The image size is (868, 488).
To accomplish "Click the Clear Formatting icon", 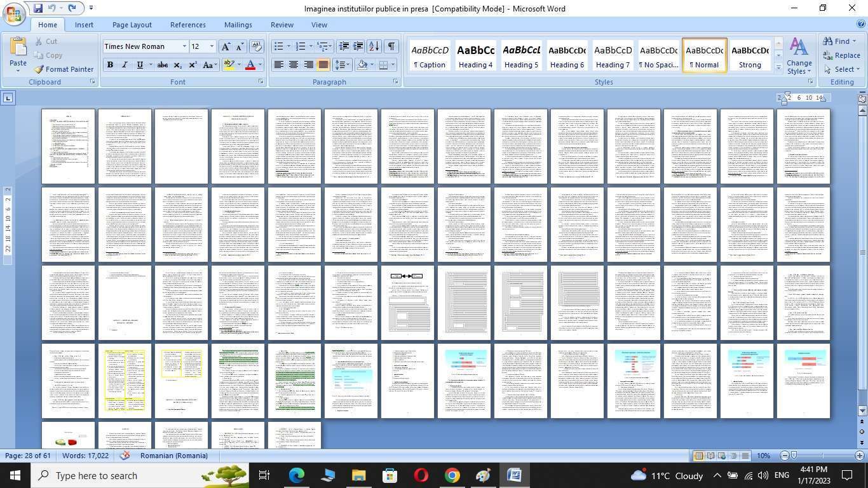I will (x=257, y=46).
